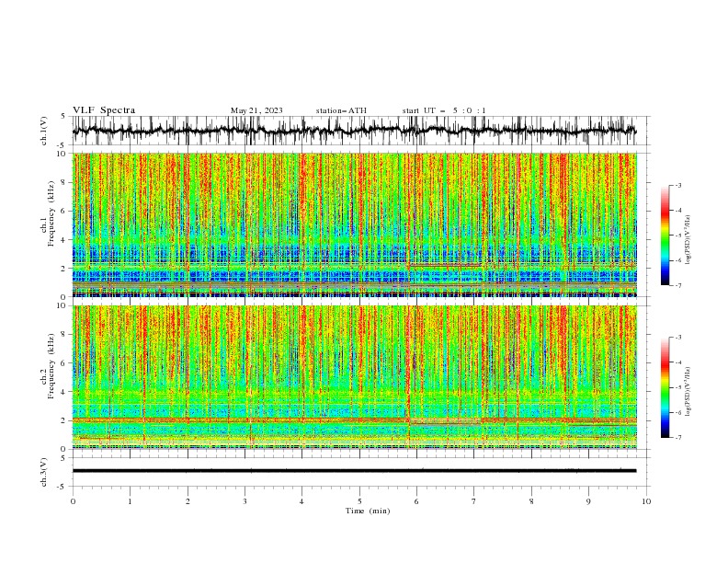728x563 pixels.
Task: Click the "-7" tick on ch.2 colorbar
Action: point(678,438)
